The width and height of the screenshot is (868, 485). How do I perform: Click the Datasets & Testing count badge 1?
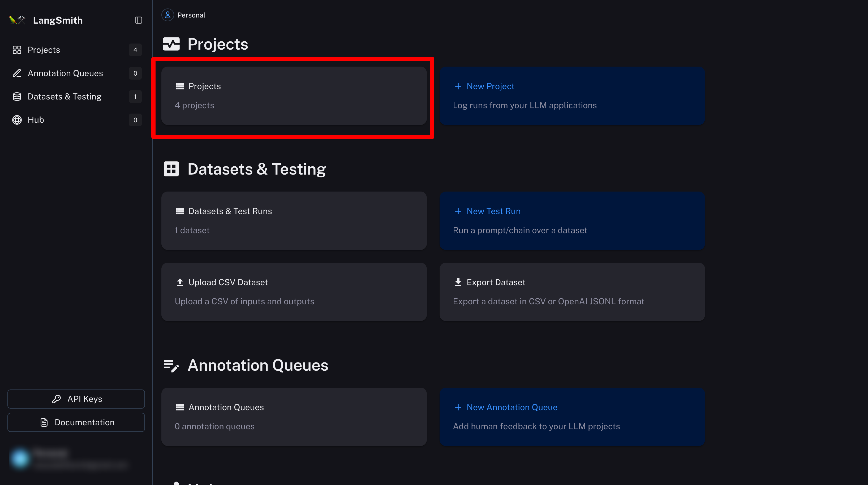pyautogui.click(x=135, y=97)
